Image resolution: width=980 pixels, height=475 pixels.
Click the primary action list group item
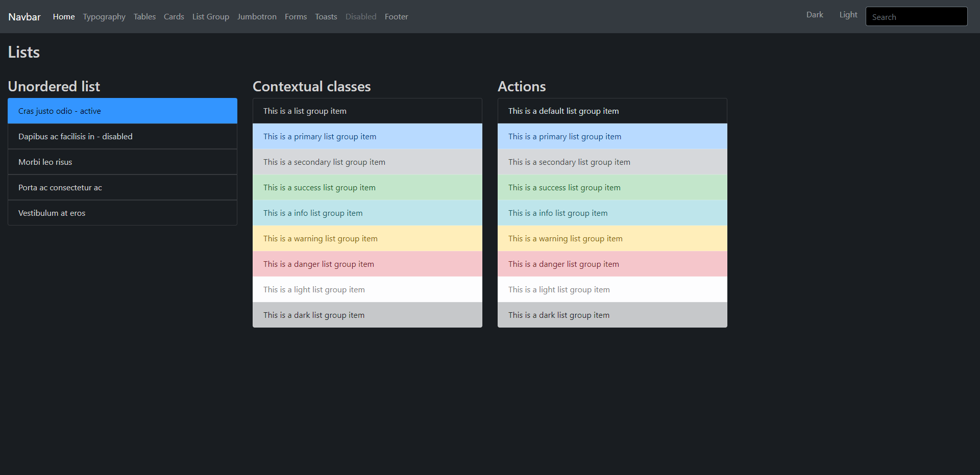pyautogui.click(x=612, y=136)
